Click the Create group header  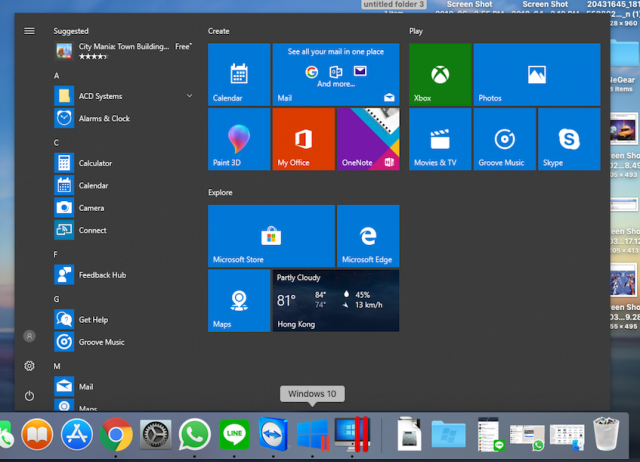(219, 31)
